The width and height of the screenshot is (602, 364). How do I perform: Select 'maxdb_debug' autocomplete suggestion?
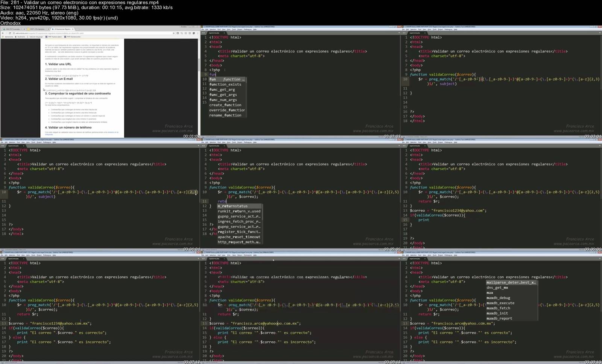pos(511,298)
